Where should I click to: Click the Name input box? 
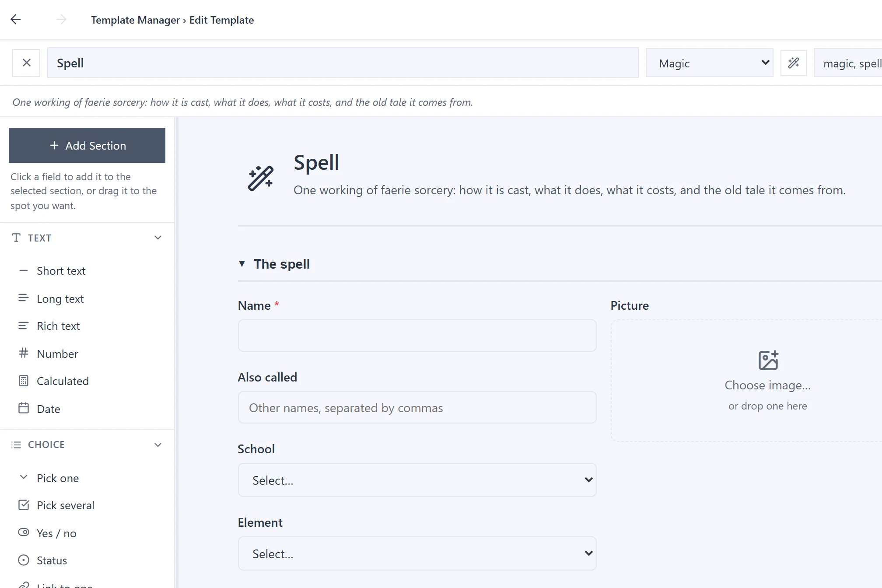pyautogui.click(x=417, y=336)
